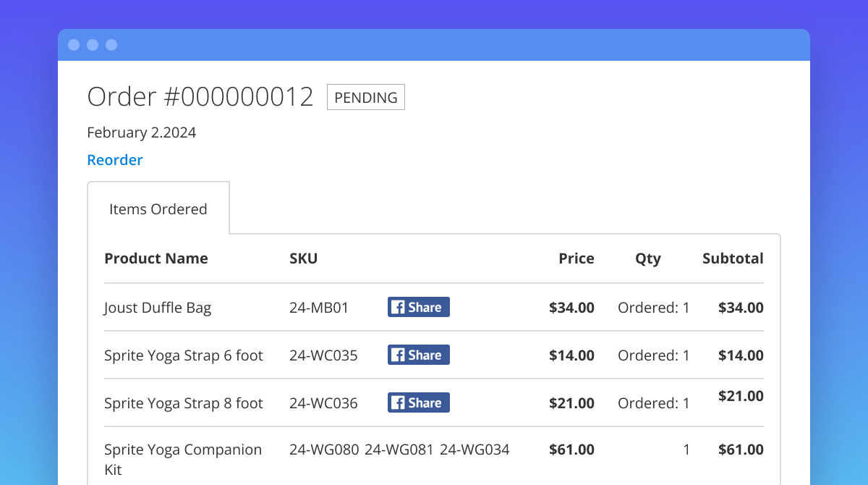Click the Product Name column header

coord(156,258)
